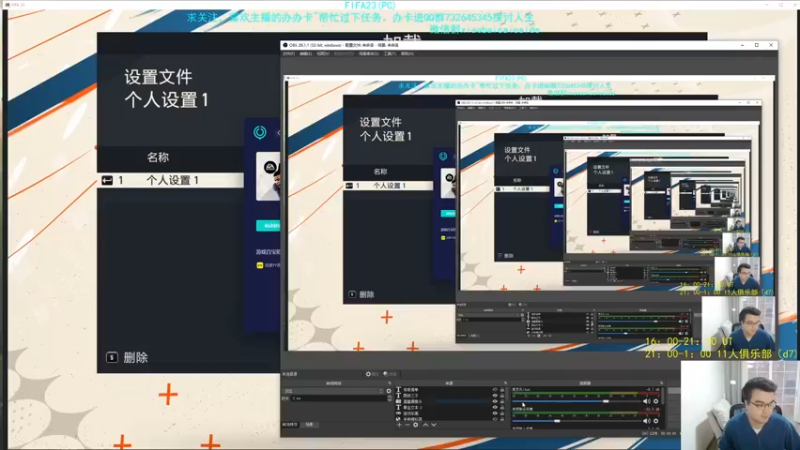Open scene transition type dropdown

click(333, 391)
